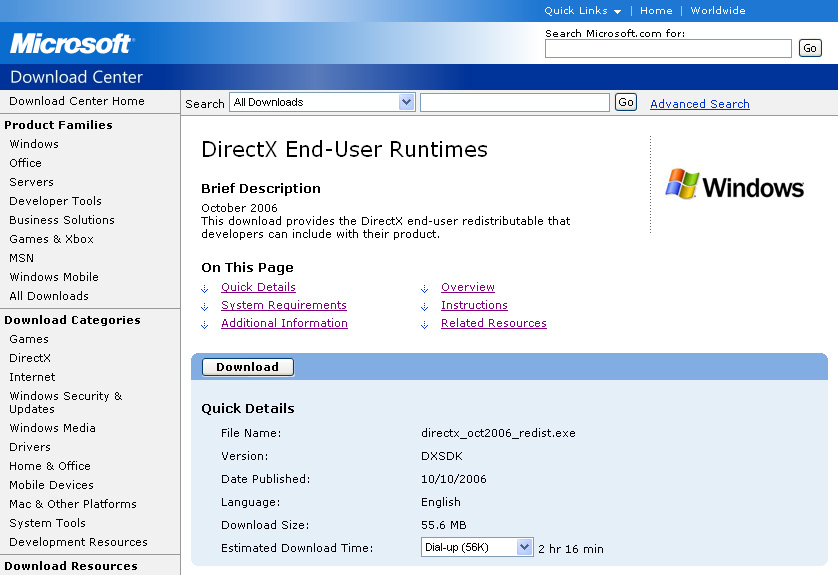The image size is (838, 575).
Task: Expand the Dial-up (56K) connection dropdown
Action: [524, 547]
